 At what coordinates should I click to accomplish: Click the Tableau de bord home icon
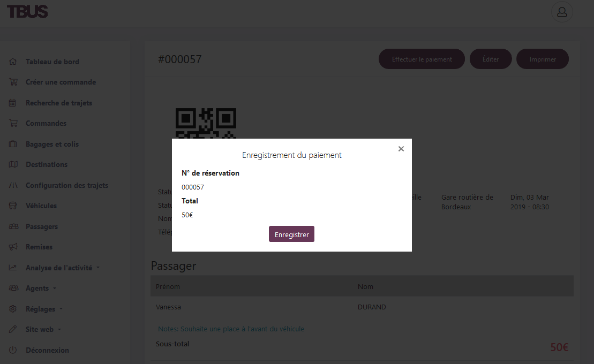[13, 62]
